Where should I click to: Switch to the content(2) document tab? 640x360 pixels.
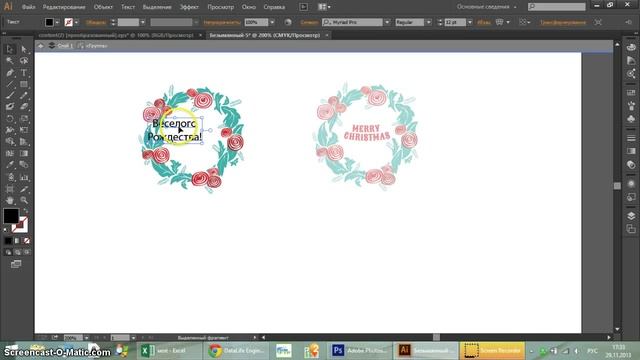click(x=116, y=36)
